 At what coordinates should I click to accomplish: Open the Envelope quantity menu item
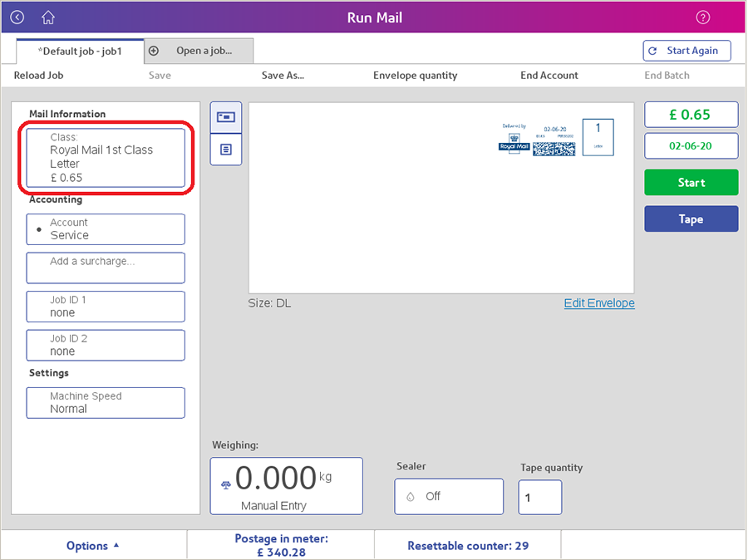(x=415, y=76)
